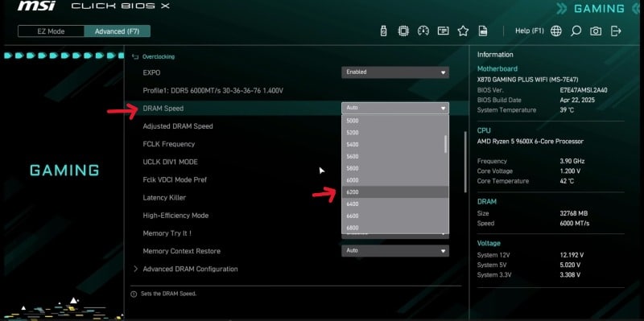Viewport: 644px width, 321px height.
Task: Set DRAM speed option 6600
Action: (x=395, y=216)
